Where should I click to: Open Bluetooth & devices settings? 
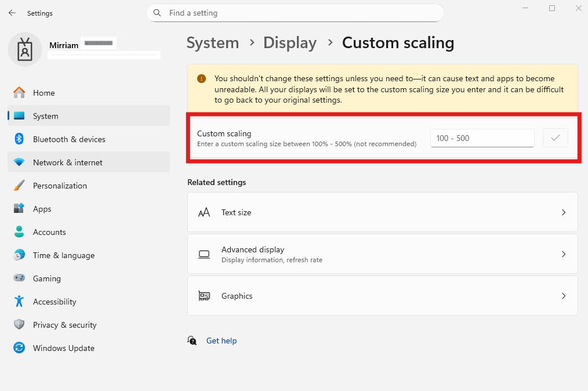pyautogui.click(x=89, y=139)
